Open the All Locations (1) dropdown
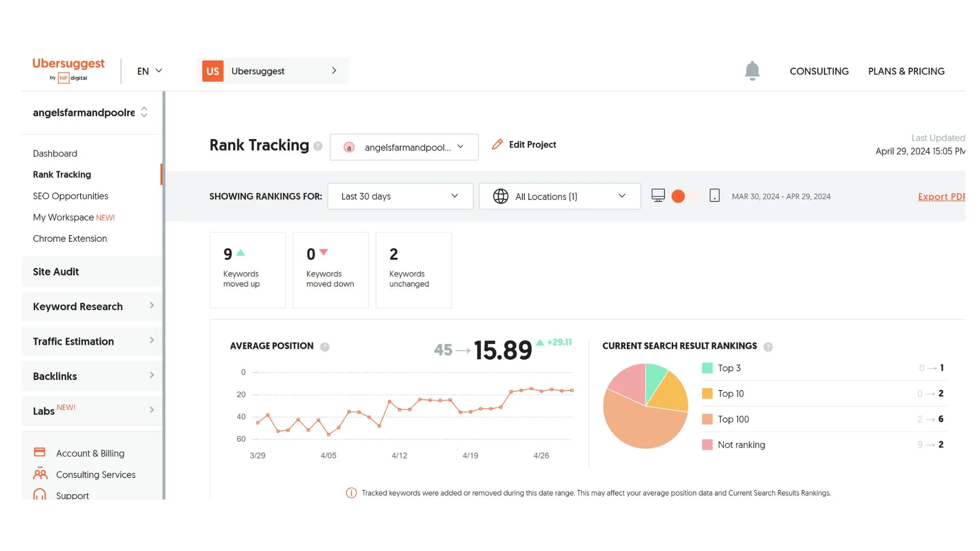 (560, 196)
